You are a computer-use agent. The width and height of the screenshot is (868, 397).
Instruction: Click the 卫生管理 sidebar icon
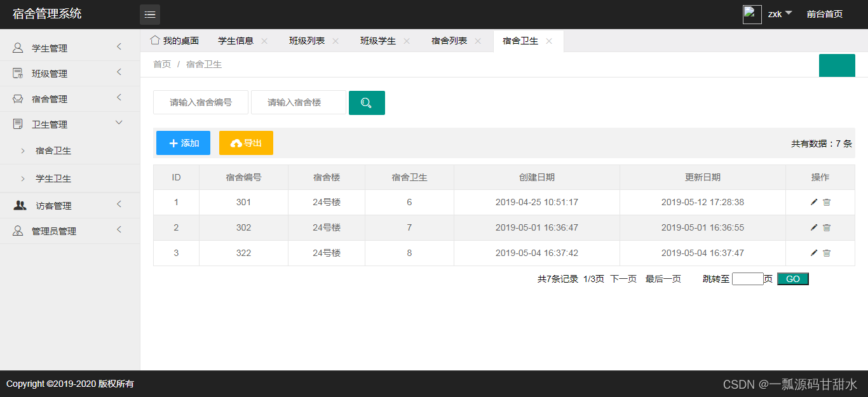pyautogui.click(x=18, y=124)
